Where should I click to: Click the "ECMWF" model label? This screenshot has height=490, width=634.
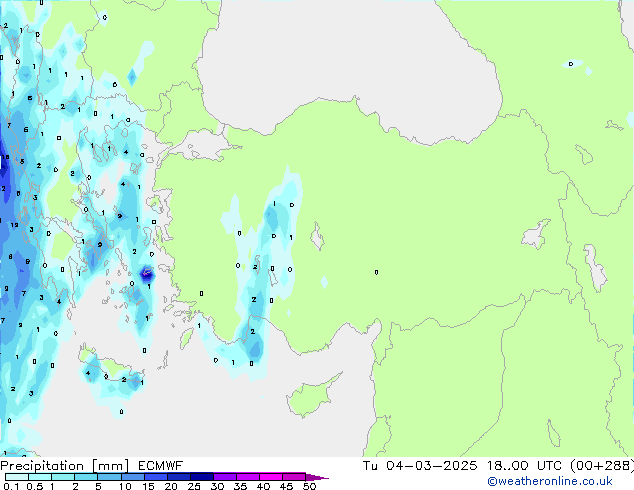[161, 466]
